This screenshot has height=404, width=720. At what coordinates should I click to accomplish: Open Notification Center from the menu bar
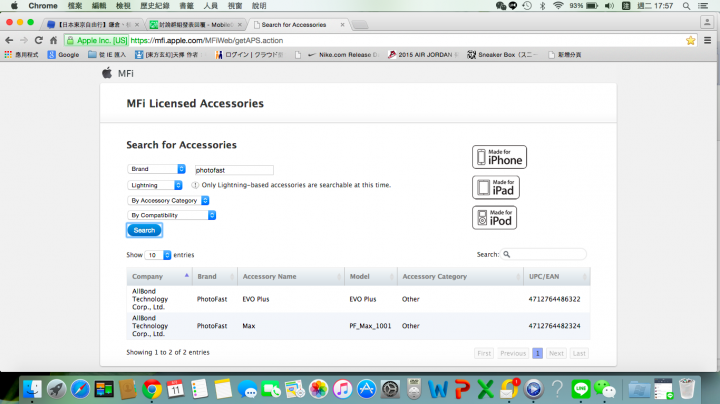coord(703,6)
